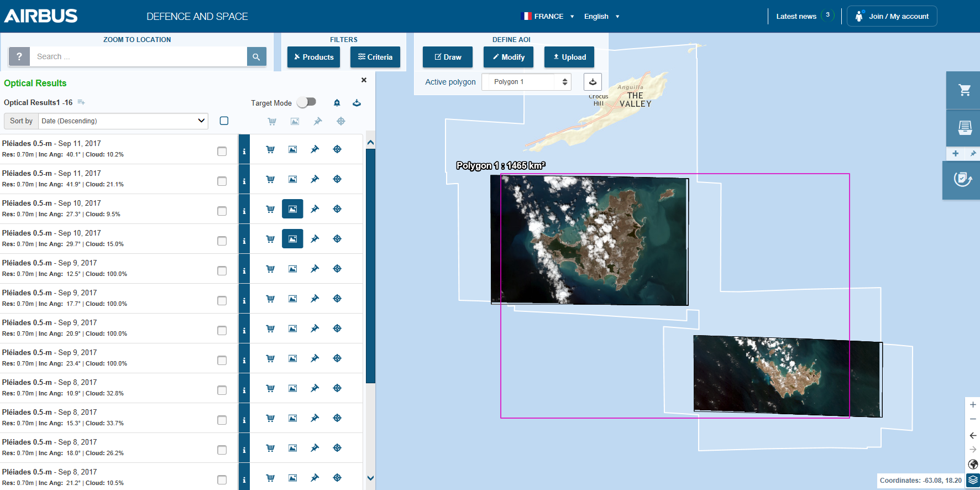Pin the Sep 10 Cloud 15.0% result
This screenshot has width=980, height=490.
pos(315,239)
